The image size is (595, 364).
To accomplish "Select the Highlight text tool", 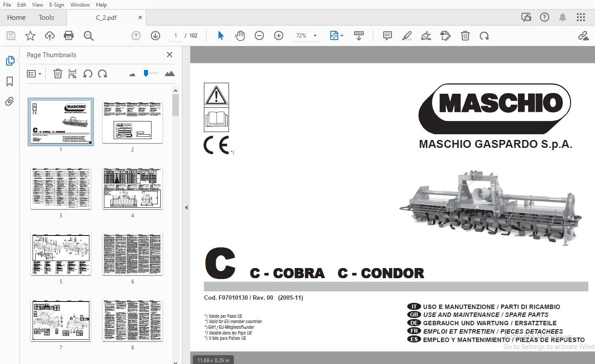I will point(407,36).
